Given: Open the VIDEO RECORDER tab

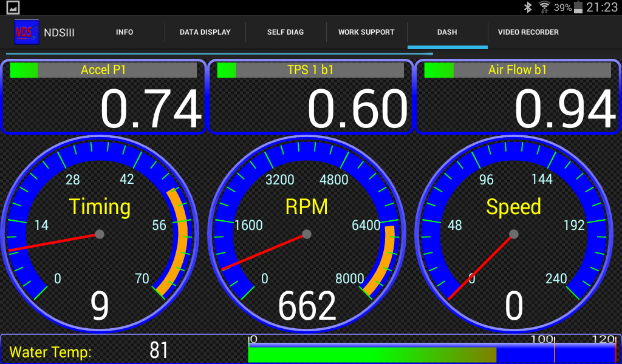Looking at the screenshot, I should point(528,32).
